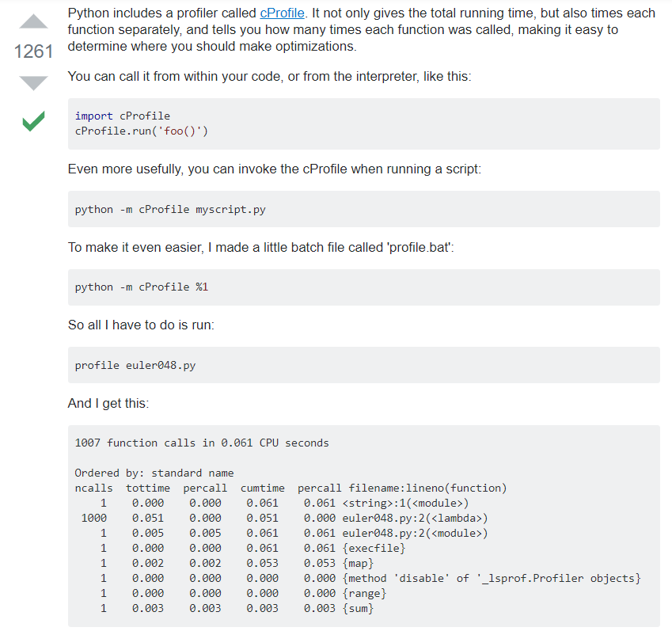The width and height of the screenshot is (672, 631).
Task: Click the vote count showing 1261
Action: [x=32, y=51]
